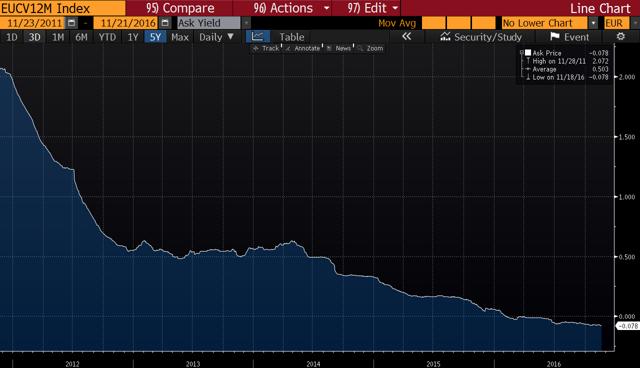Select the YTD range tab

(x=107, y=37)
